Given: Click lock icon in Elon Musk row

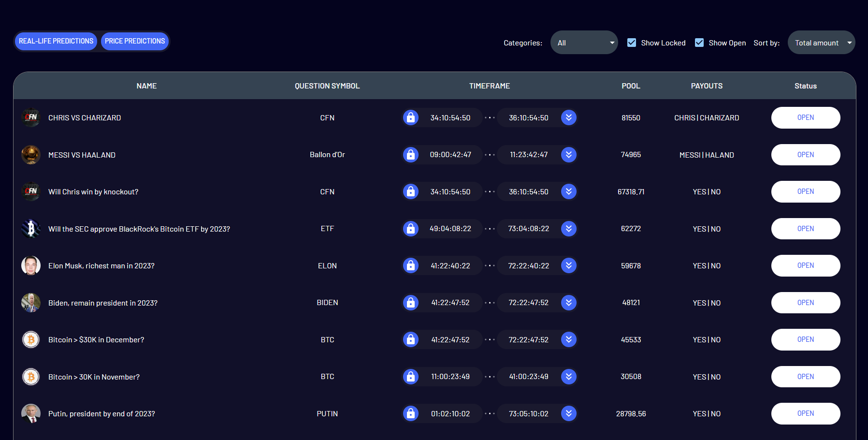Looking at the screenshot, I should pos(411,265).
